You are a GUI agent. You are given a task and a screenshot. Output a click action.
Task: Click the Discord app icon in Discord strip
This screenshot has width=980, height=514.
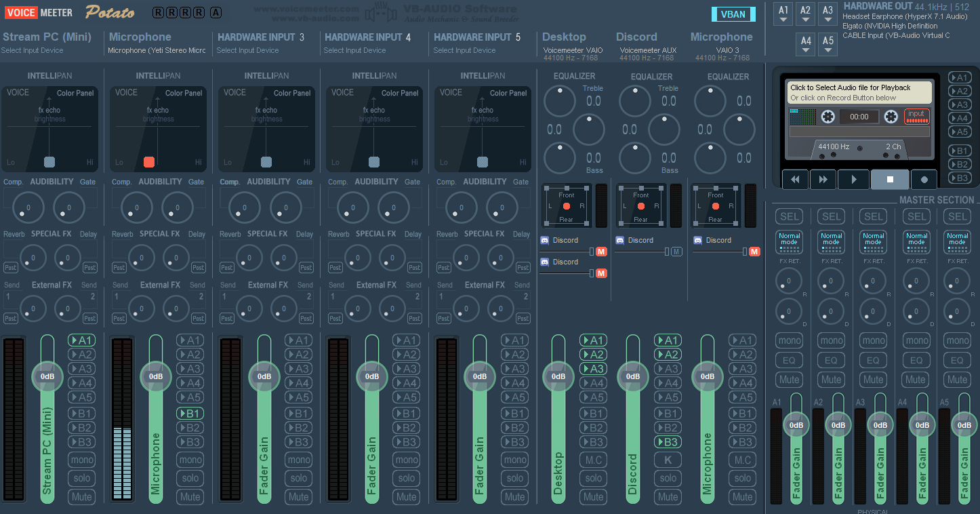coord(619,241)
